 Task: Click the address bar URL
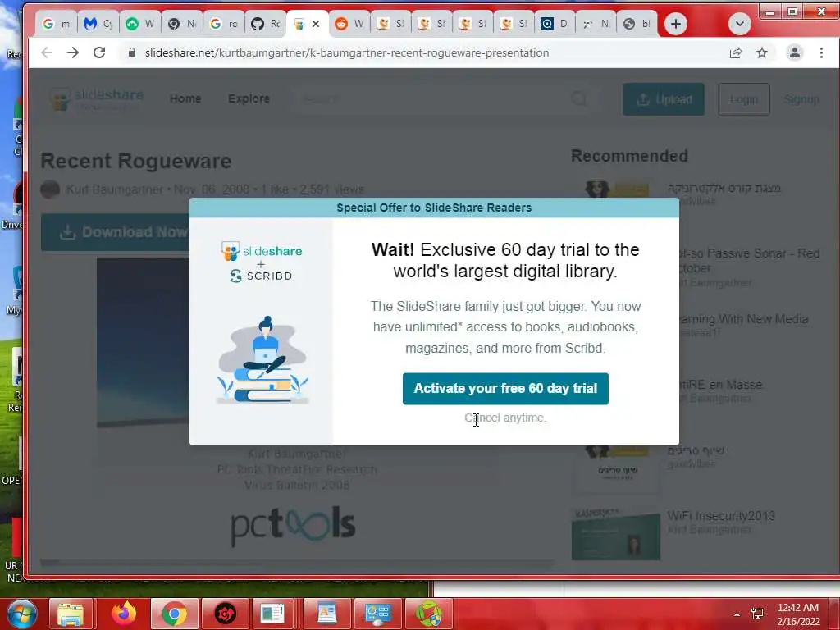347,52
